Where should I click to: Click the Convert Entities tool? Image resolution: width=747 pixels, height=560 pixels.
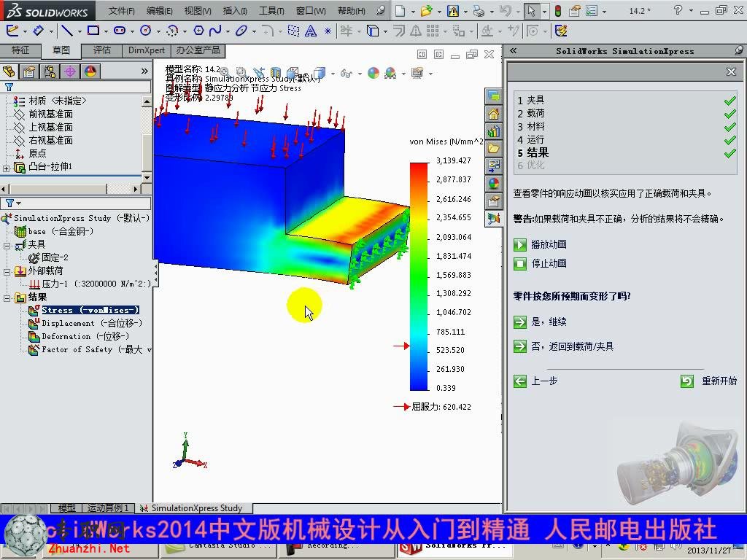[373, 31]
